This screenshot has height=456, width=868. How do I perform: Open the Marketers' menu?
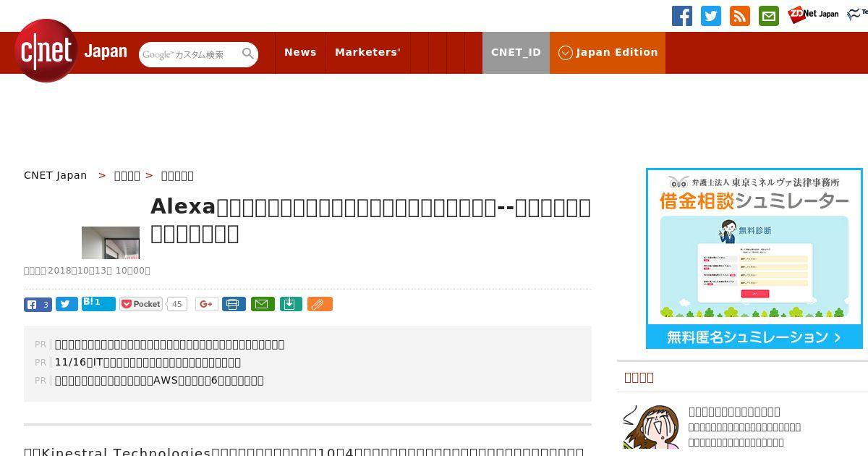click(x=367, y=52)
